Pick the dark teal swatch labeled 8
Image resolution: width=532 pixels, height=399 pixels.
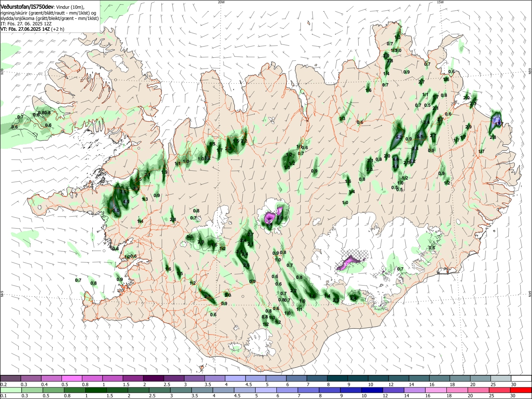click(337, 378)
